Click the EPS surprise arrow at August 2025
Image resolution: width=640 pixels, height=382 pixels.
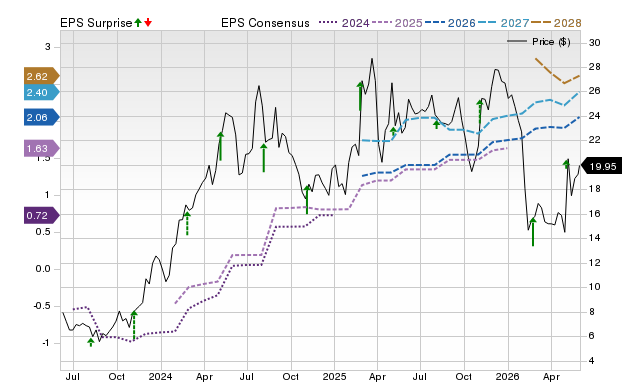coord(436,124)
